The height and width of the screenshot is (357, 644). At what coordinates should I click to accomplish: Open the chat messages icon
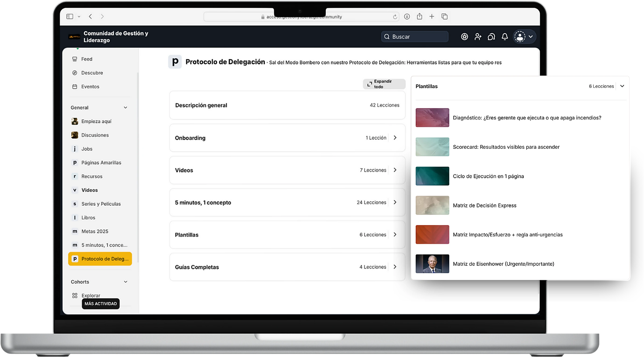tap(491, 37)
